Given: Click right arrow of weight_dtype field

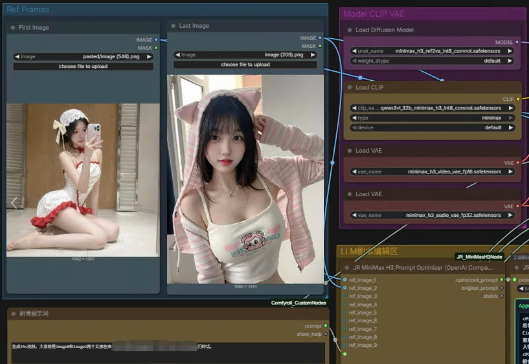Looking at the screenshot, I should click(510, 61).
